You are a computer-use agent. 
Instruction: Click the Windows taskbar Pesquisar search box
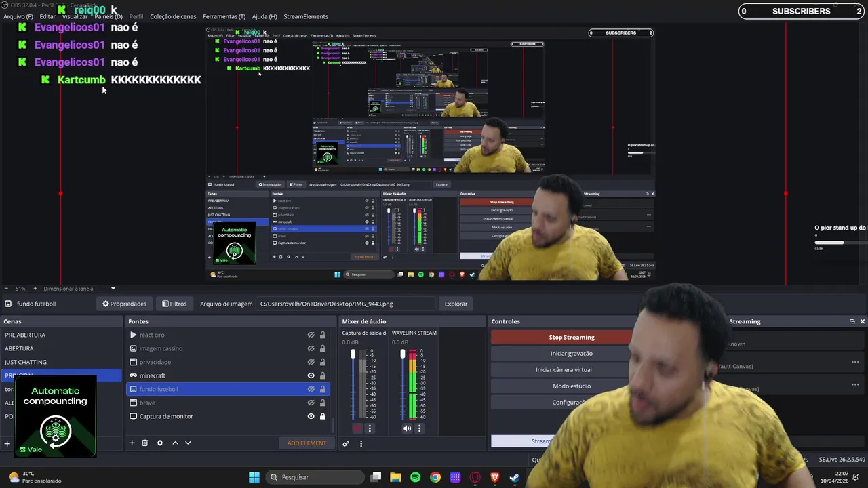click(x=314, y=477)
